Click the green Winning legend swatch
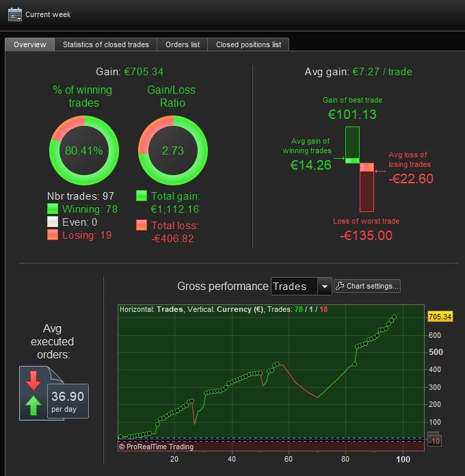This screenshot has height=476, width=465. coord(53,209)
